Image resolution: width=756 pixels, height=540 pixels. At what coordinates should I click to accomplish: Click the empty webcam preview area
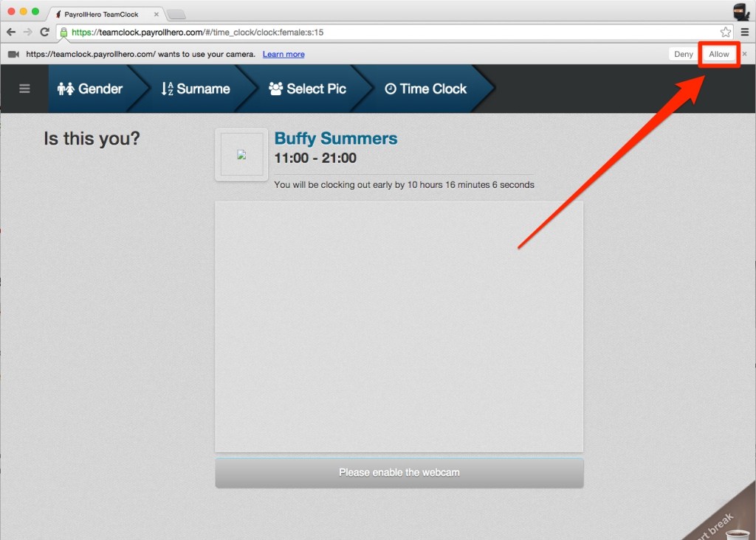coord(399,327)
